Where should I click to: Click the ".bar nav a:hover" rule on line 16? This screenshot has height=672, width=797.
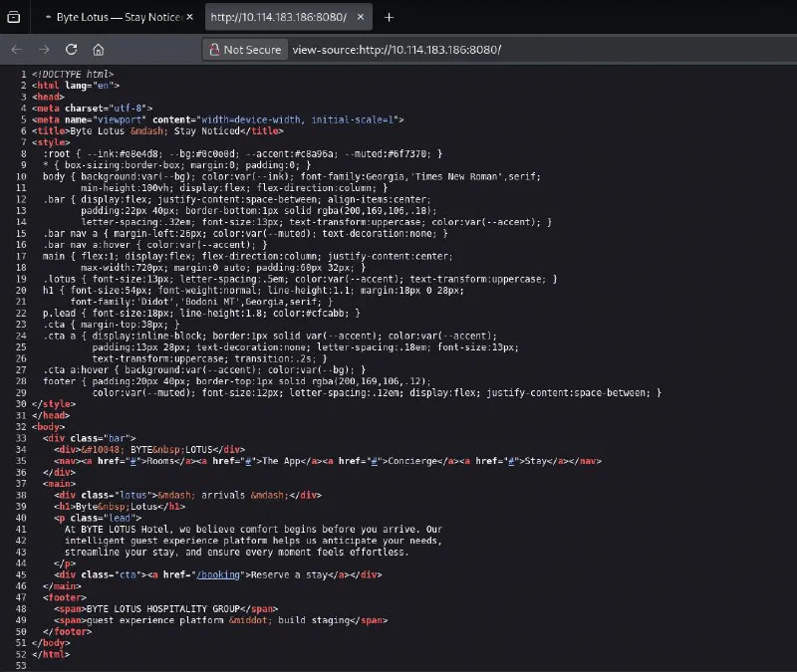(x=155, y=245)
